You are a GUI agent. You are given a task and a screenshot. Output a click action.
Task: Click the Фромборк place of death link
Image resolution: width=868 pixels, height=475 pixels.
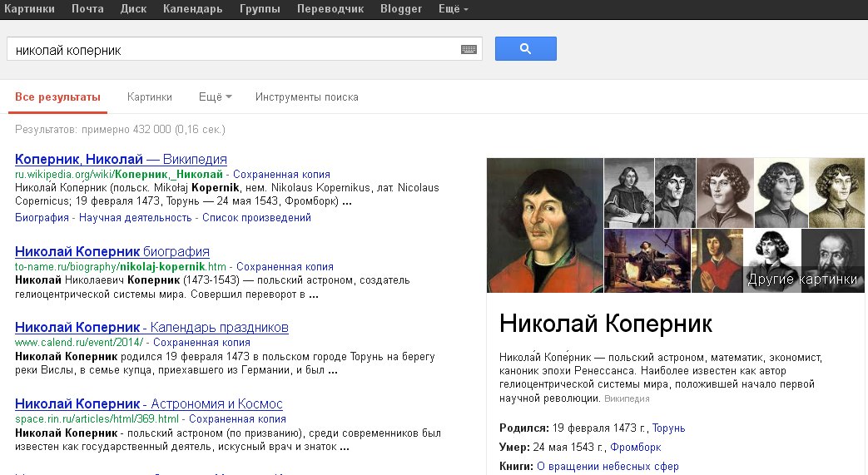(x=635, y=448)
